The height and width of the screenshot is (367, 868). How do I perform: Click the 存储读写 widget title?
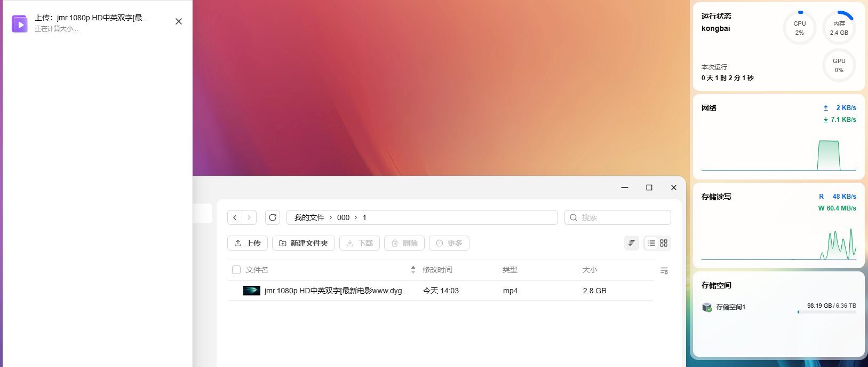[x=716, y=197]
